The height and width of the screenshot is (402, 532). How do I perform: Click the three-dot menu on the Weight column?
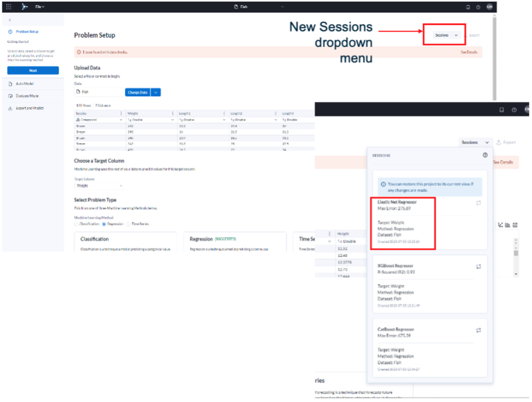click(174, 112)
